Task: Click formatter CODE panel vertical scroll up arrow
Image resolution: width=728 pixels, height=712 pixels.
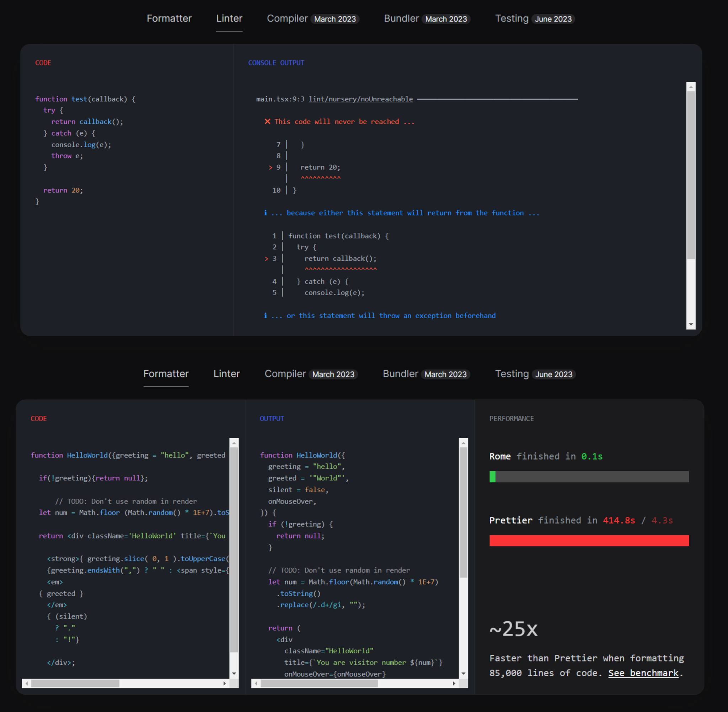Action: (x=234, y=443)
